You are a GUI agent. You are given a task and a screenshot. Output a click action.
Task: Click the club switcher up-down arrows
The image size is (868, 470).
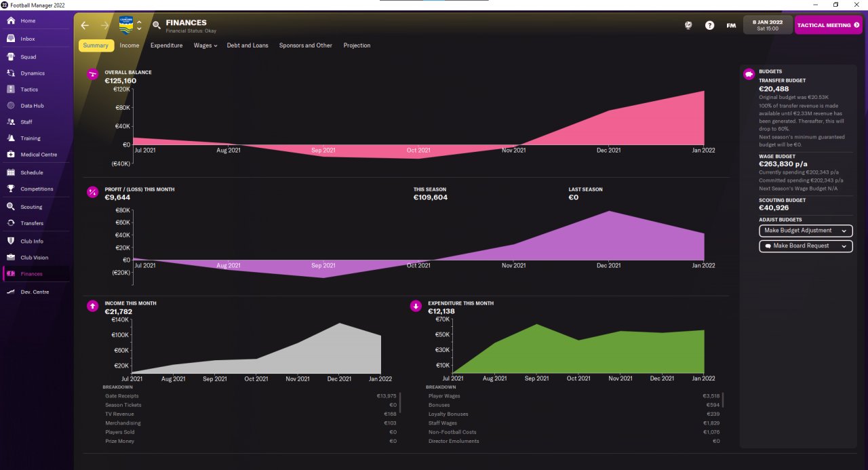tap(139, 25)
